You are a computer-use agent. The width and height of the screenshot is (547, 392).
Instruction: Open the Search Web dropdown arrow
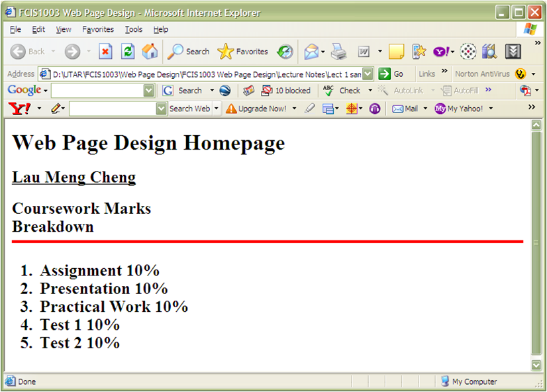pos(217,109)
